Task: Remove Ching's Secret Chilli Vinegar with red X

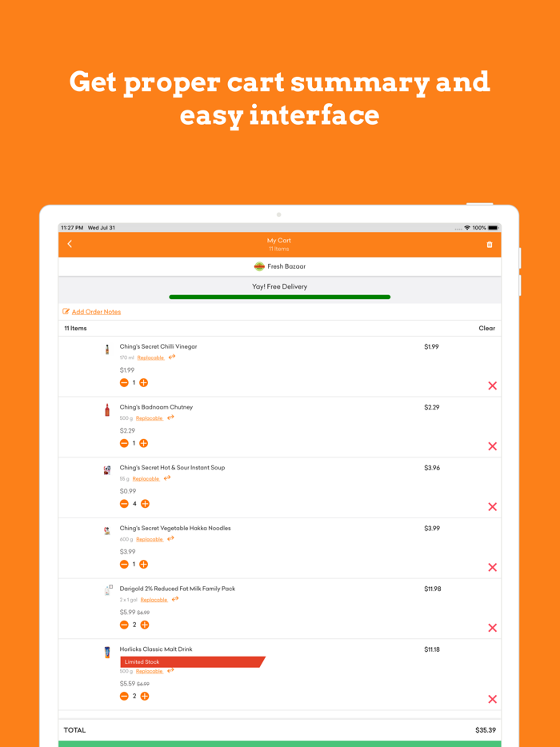Action: click(492, 385)
